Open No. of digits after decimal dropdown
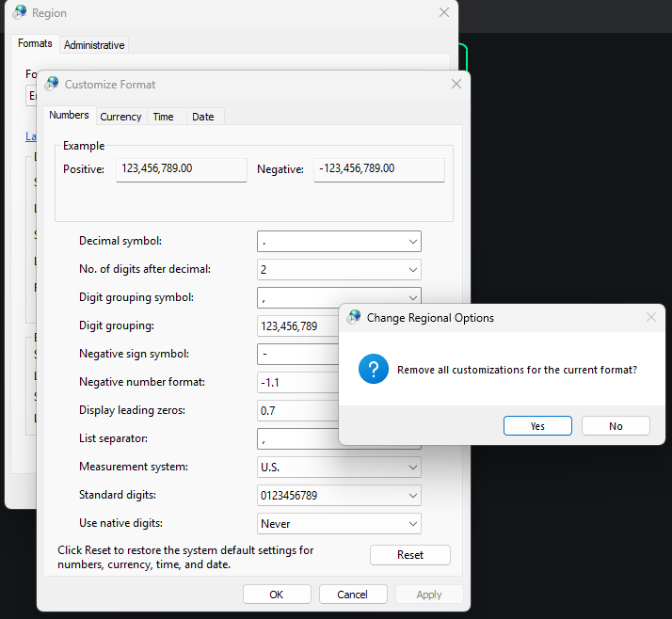Image resolution: width=672 pixels, height=619 pixels. 412,270
